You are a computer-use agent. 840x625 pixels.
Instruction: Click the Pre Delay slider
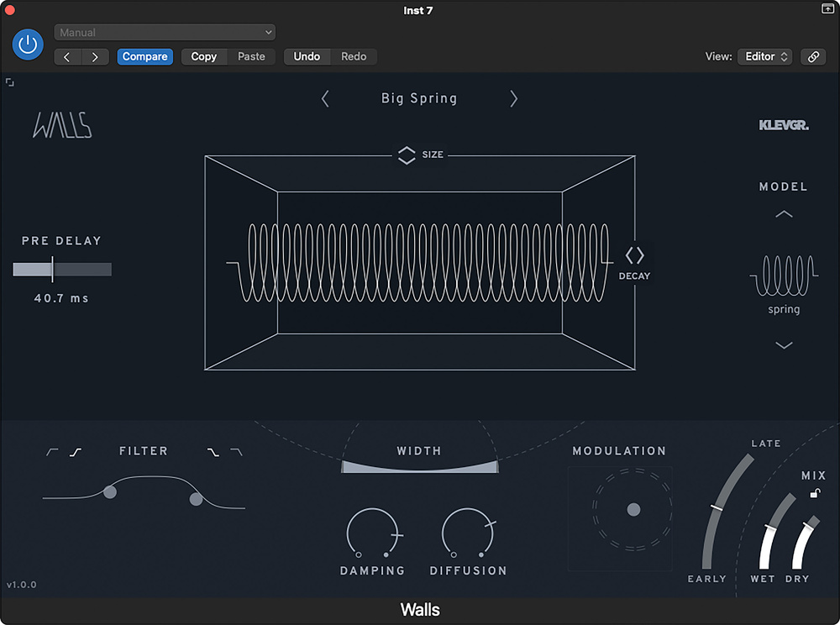tap(62, 270)
